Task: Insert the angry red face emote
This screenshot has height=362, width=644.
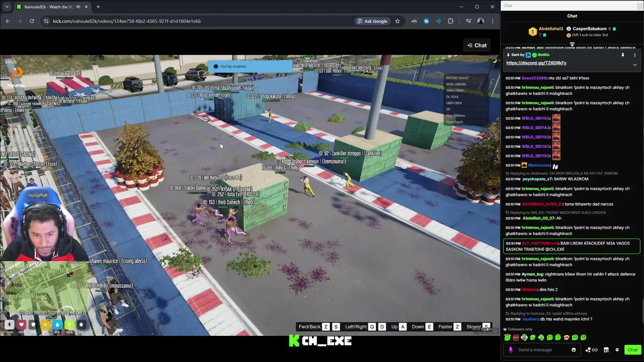Action: [516, 337]
